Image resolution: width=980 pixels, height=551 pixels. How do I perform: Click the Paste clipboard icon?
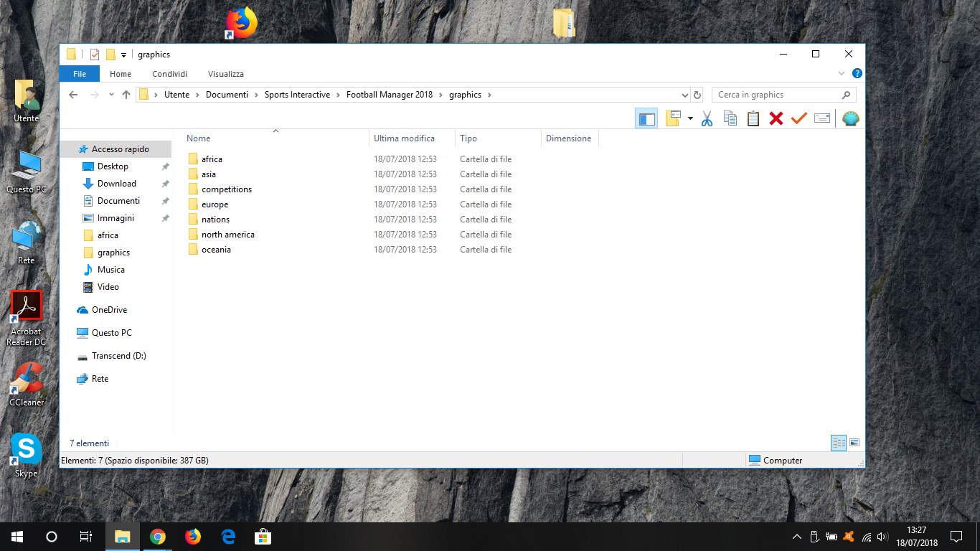tap(753, 118)
